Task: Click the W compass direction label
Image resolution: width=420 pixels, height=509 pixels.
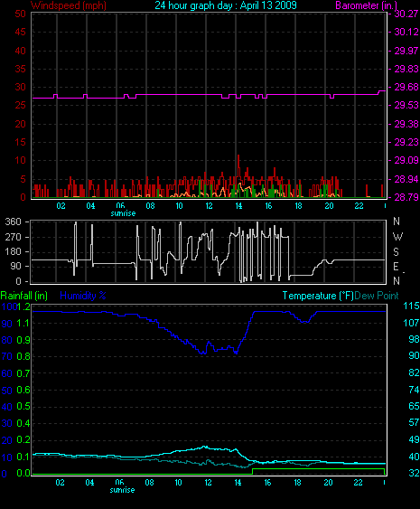Action: [397, 237]
